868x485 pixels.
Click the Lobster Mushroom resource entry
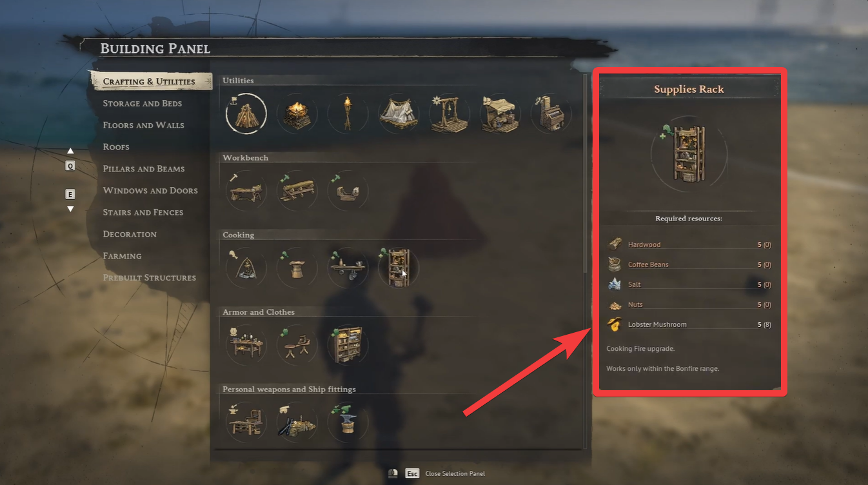(689, 324)
